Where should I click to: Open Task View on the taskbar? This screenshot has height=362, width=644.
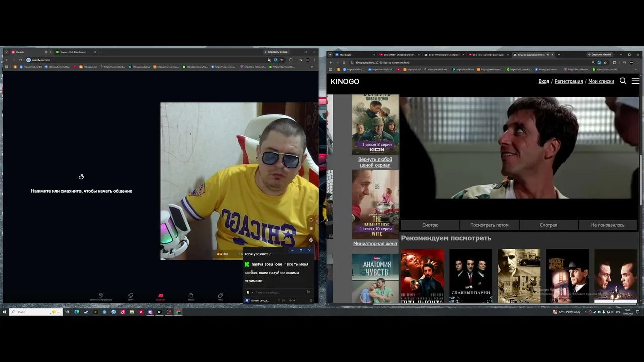(67, 312)
